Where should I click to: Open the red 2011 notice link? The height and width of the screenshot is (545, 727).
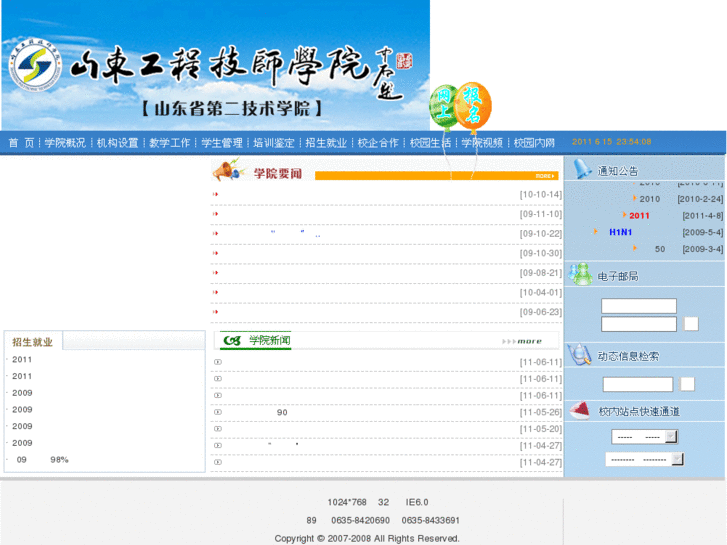tap(639, 215)
